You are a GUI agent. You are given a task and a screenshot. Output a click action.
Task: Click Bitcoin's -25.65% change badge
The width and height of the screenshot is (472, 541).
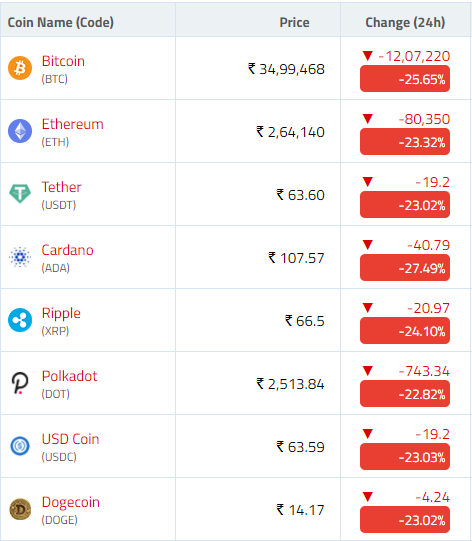405,79
